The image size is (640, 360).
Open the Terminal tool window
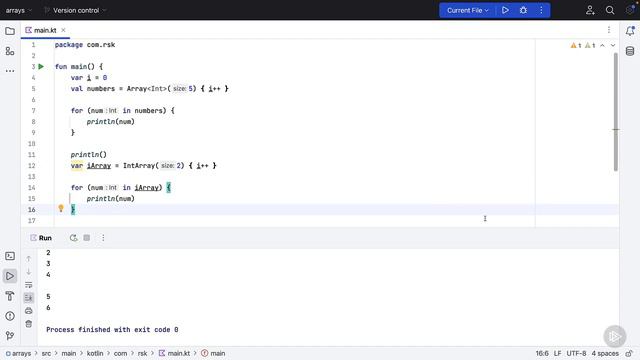(10, 256)
